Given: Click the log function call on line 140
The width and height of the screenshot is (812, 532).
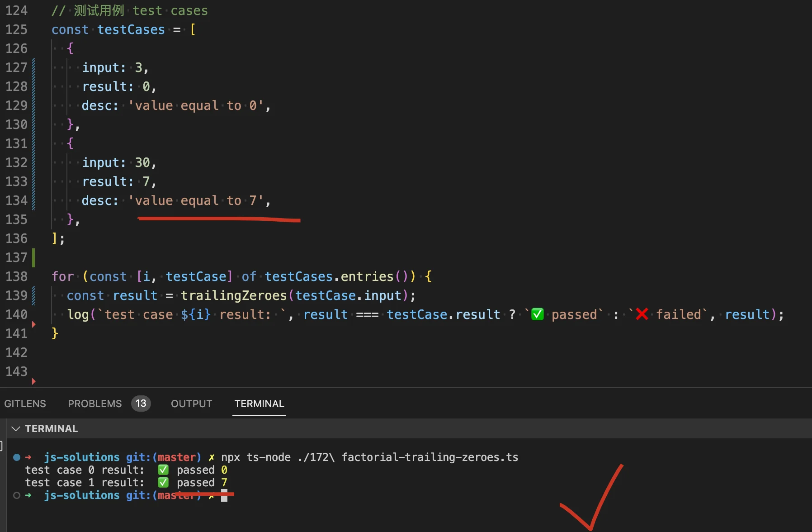Looking at the screenshot, I should (x=78, y=314).
